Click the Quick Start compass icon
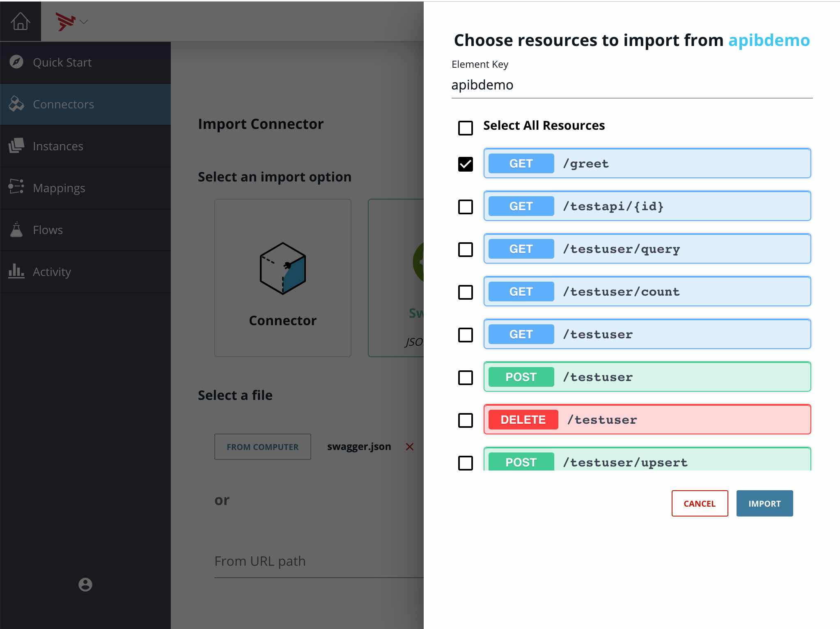Screen dimensions: 840x629 (16, 62)
